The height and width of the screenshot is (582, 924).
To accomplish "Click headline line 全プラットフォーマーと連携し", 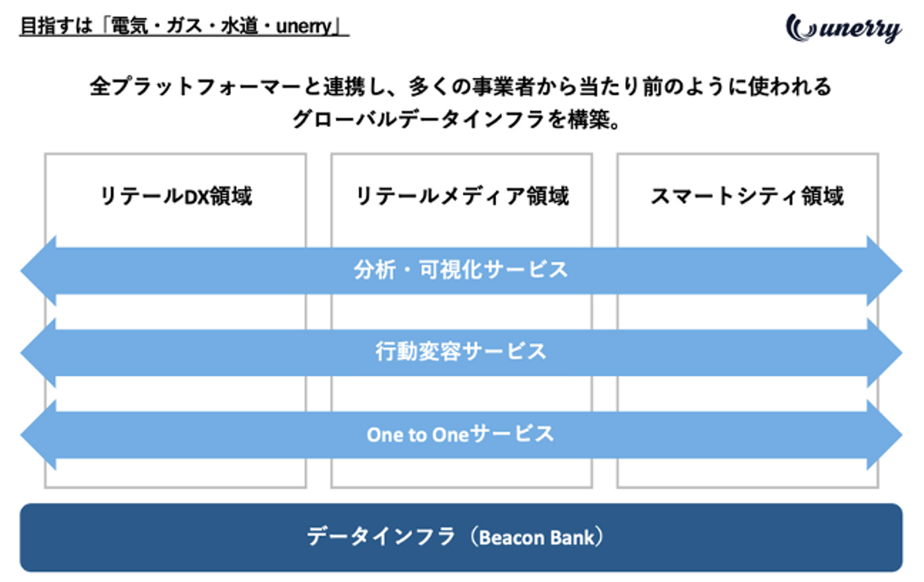I will (x=461, y=86).
